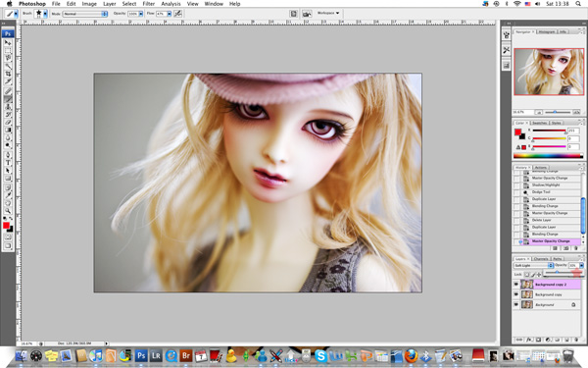Select the Crop tool
Image resolution: width=588 pixels, height=368 pixels.
tap(8, 74)
